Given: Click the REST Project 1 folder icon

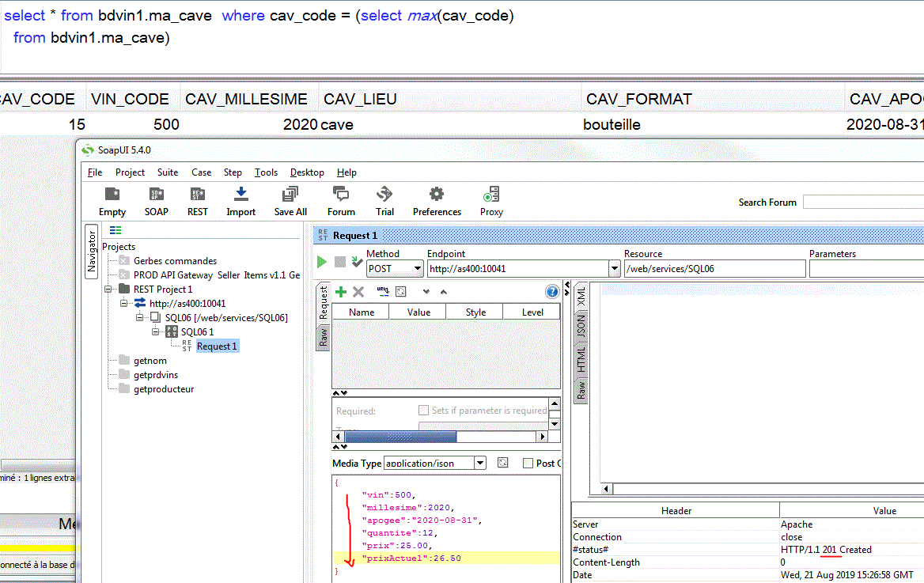Looking at the screenshot, I should tap(124, 289).
